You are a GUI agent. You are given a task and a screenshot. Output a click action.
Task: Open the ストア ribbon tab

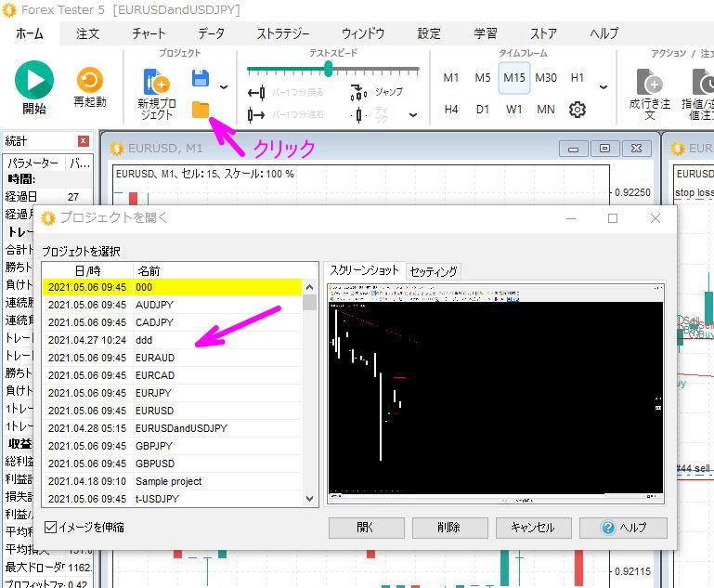543,33
